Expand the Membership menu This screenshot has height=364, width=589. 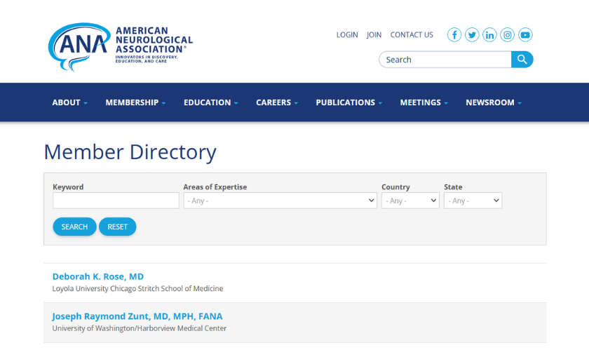click(135, 102)
